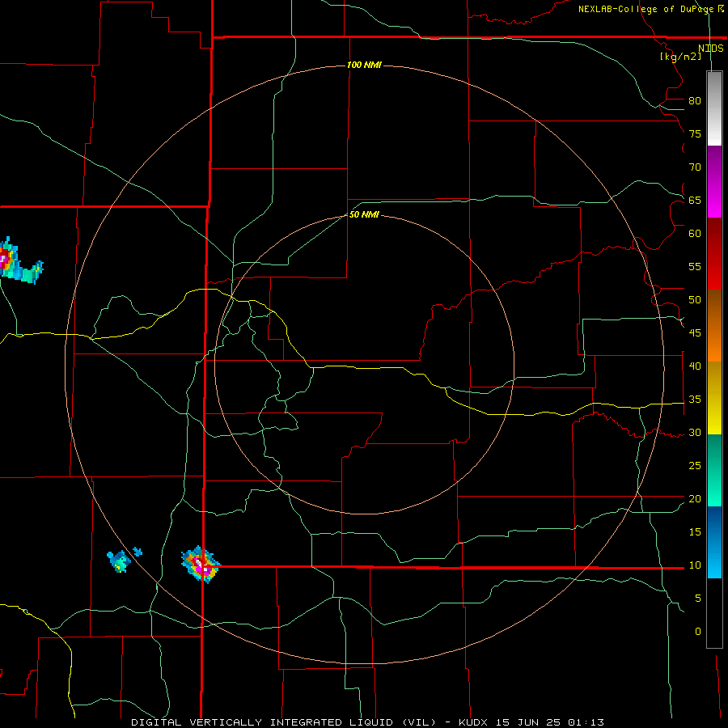The image size is (728, 728).
Task: Click the 60 value on the VIL scale
Action: tap(695, 234)
